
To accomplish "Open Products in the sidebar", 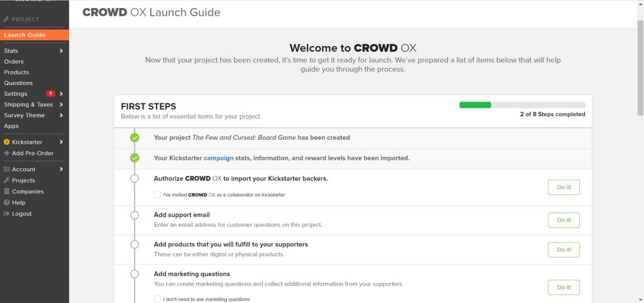I will (x=16, y=72).
